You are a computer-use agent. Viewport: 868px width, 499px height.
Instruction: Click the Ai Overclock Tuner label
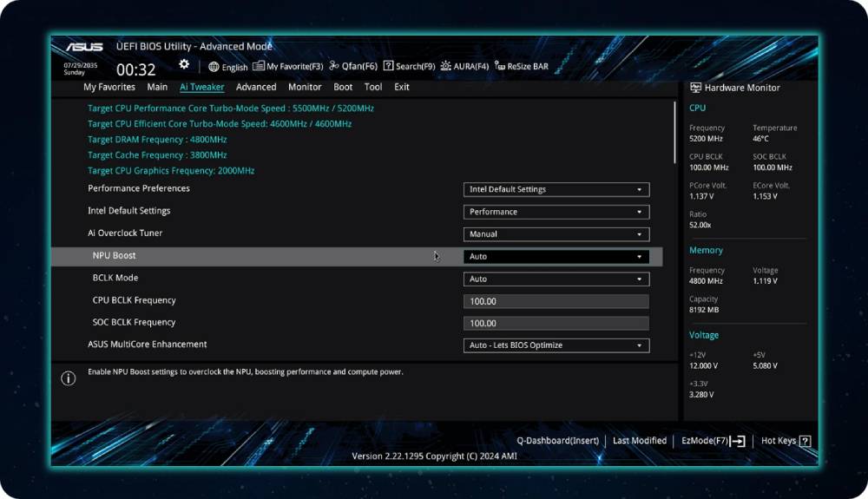pyautogui.click(x=125, y=233)
